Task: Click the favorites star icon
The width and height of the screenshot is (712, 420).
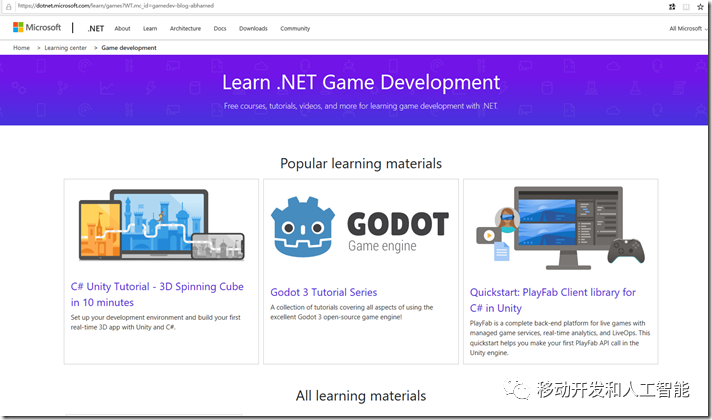Action: [x=701, y=6]
